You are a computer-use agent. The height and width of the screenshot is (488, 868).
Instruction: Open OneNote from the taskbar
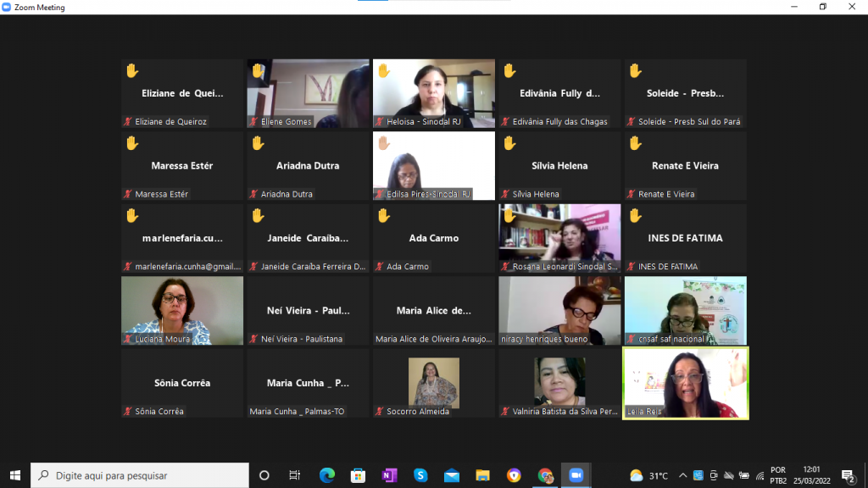coord(389,475)
